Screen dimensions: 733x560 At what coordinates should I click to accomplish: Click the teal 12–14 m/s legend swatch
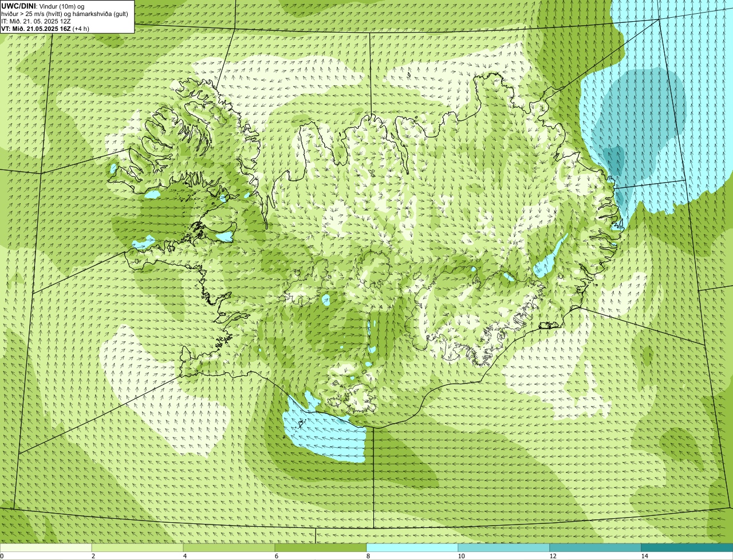[596, 547]
